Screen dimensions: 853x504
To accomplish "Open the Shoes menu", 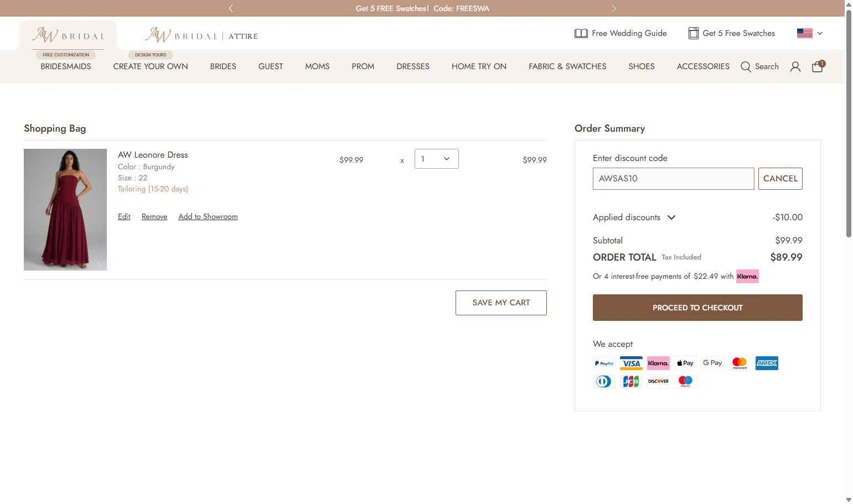I will click(642, 66).
